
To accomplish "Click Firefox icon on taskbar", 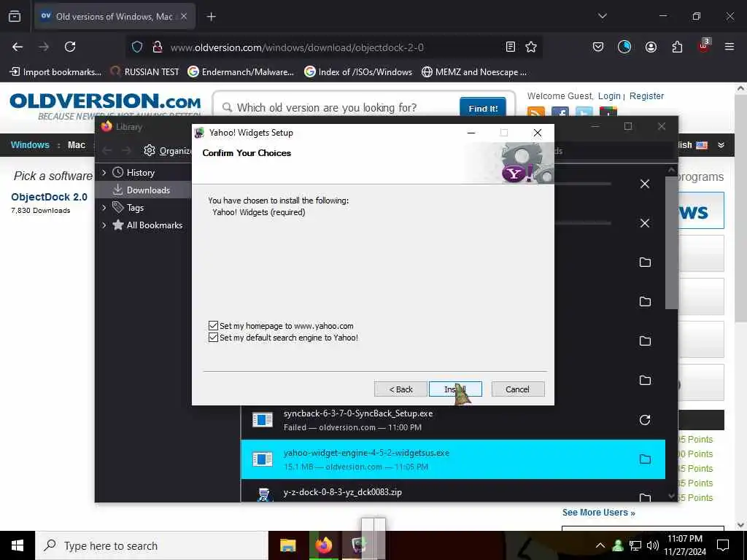I will [x=323, y=545].
